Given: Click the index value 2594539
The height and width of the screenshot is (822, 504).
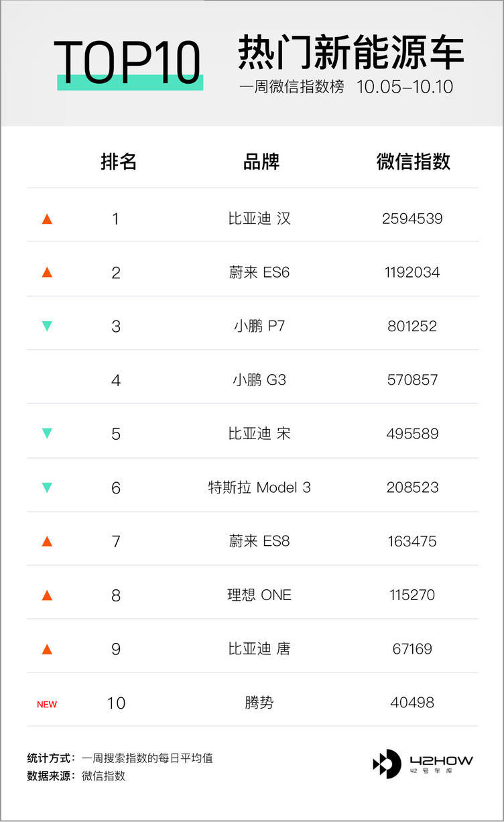Looking at the screenshot, I should coord(412,219).
